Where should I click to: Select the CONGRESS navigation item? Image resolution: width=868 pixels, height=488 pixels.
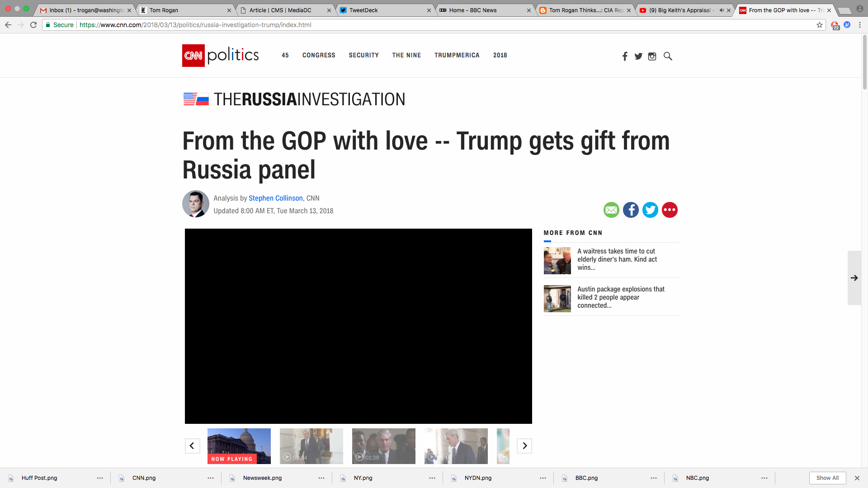click(x=319, y=55)
